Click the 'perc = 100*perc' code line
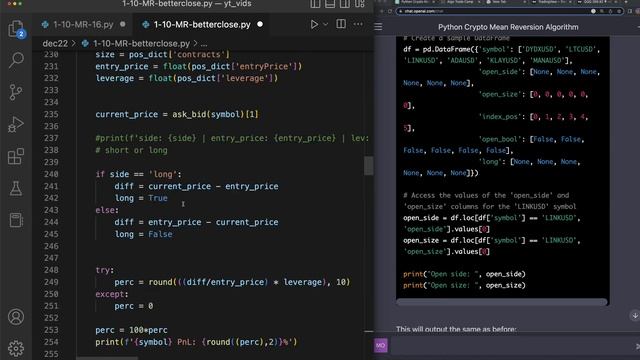 tap(131, 330)
